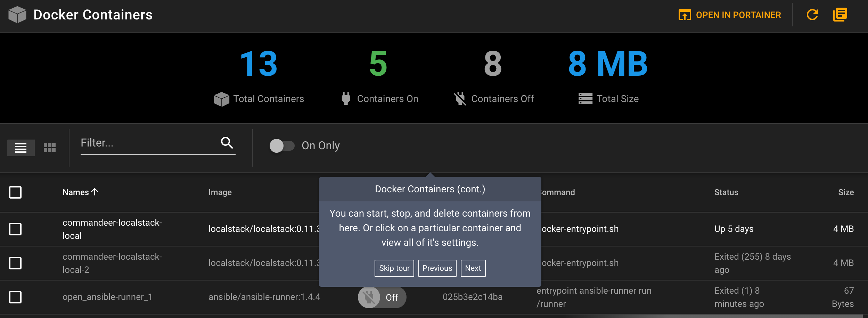This screenshot has width=868, height=318.
Task: Click Next in the tour popup
Action: click(x=473, y=268)
